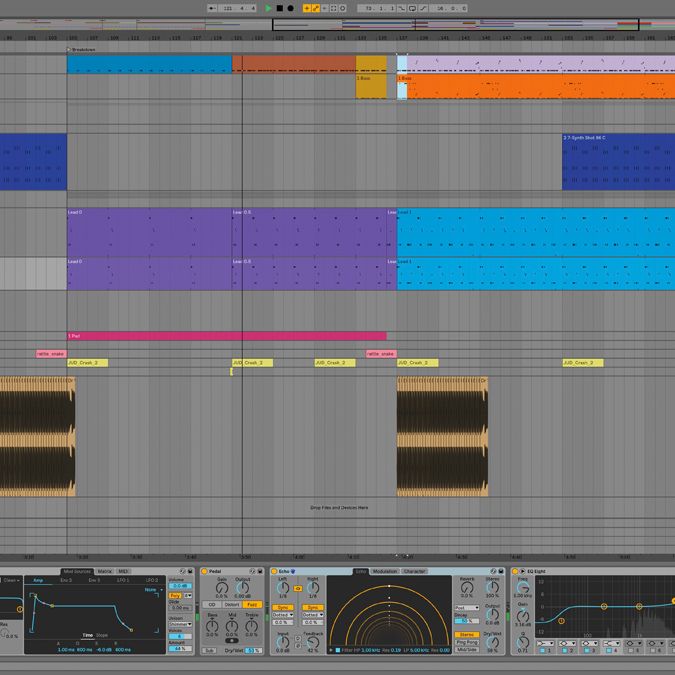Click the Breakdown locator marker

click(x=68, y=50)
